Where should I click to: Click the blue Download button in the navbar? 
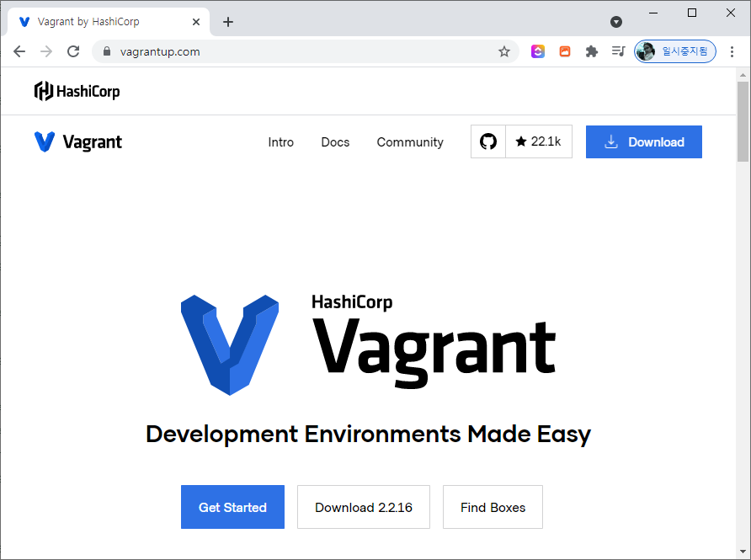(644, 141)
